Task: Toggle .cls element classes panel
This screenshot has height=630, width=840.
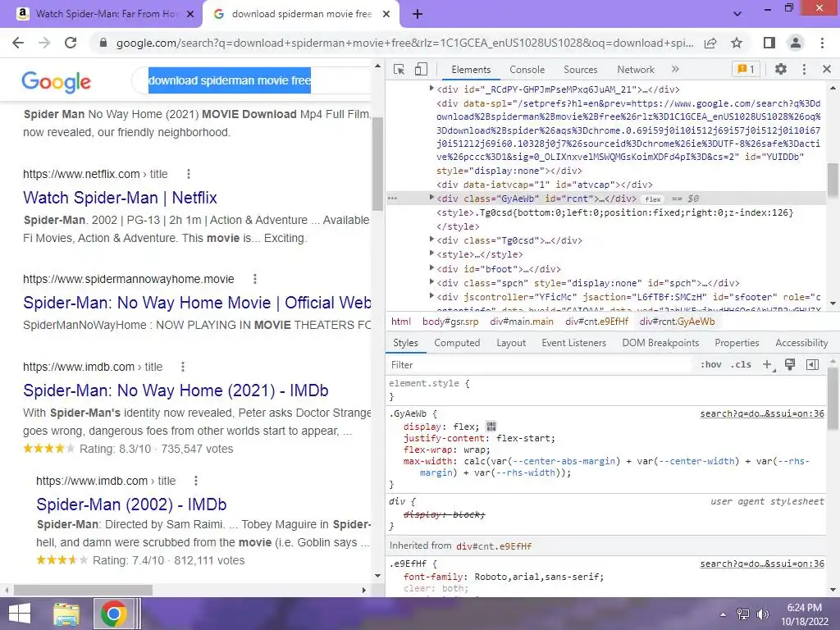Action: pyautogui.click(x=742, y=365)
